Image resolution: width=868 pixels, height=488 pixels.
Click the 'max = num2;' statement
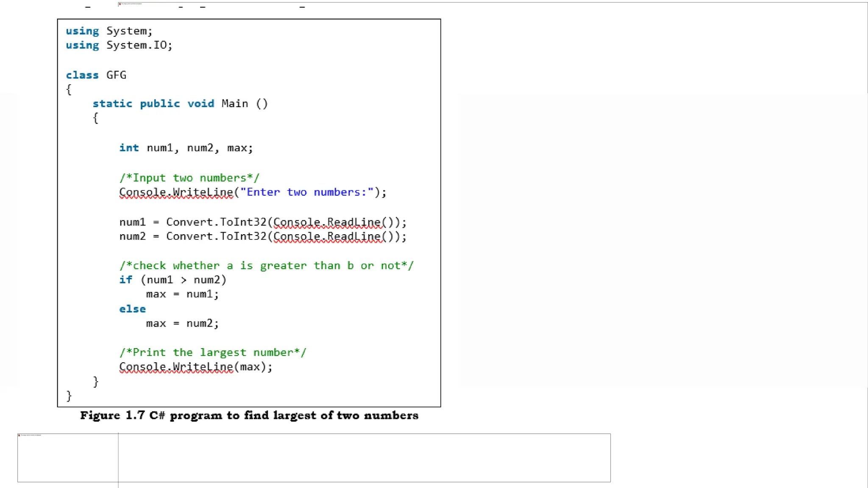click(x=182, y=324)
